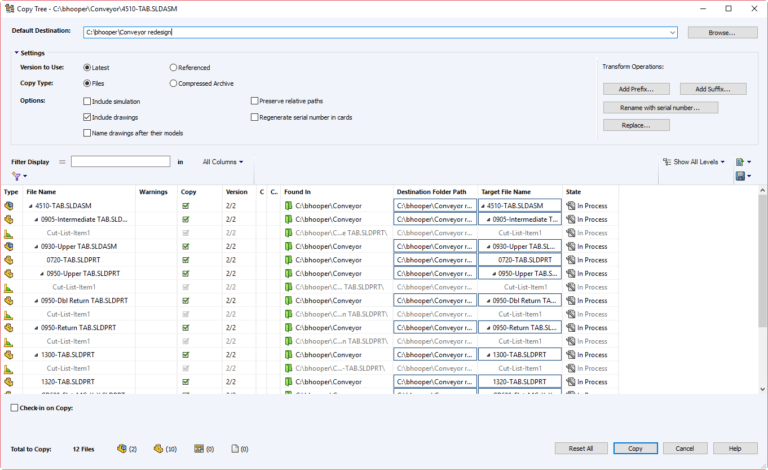The height and width of the screenshot is (470, 768).
Task: Click the Replace... button
Action: [x=636, y=125]
